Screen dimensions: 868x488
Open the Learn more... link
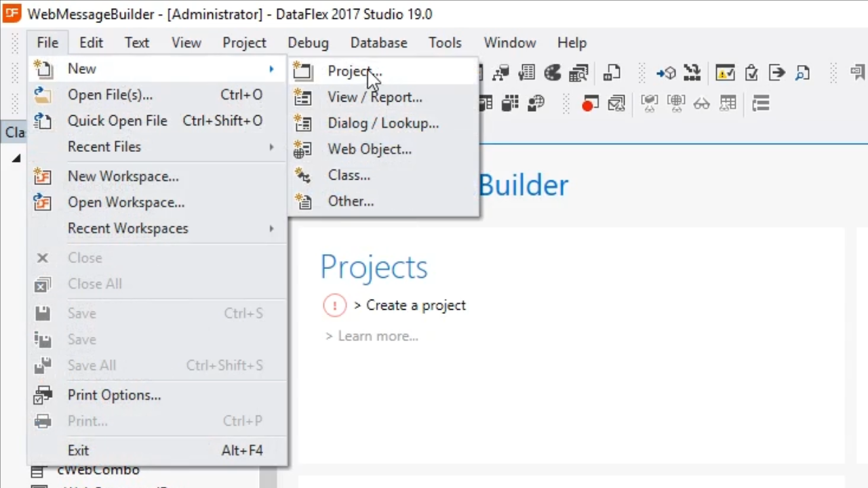(x=377, y=336)
